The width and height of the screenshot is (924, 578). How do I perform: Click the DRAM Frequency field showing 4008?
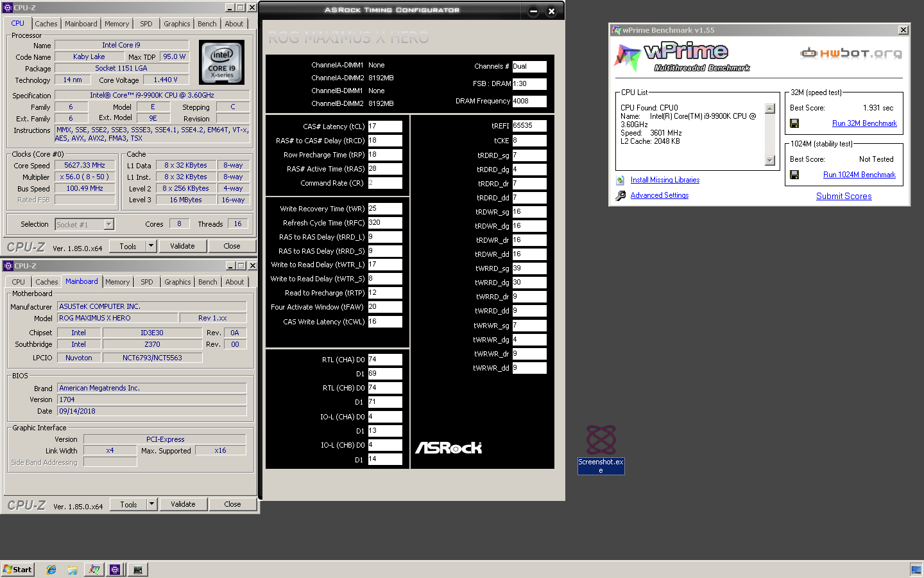point(529,101)
